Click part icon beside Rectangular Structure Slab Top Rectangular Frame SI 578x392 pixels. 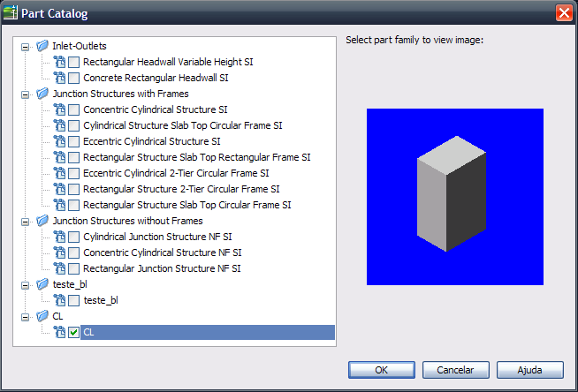coord(59,157)
